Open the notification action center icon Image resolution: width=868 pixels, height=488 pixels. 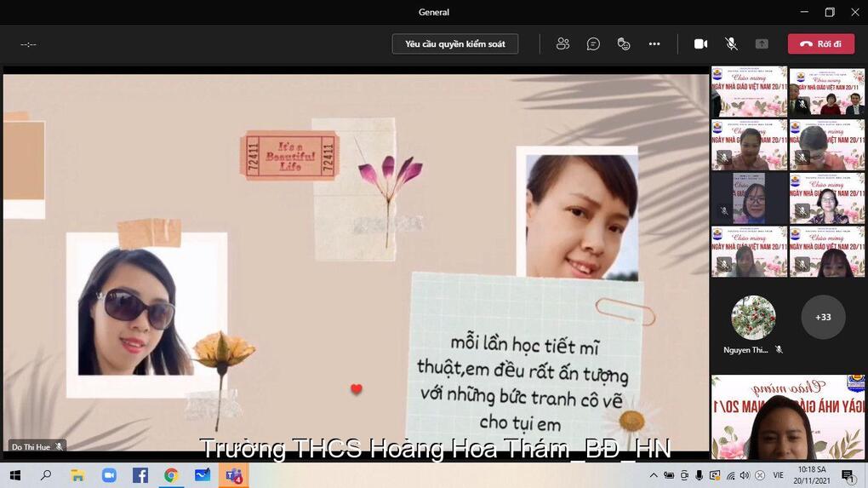click(848, 475)
